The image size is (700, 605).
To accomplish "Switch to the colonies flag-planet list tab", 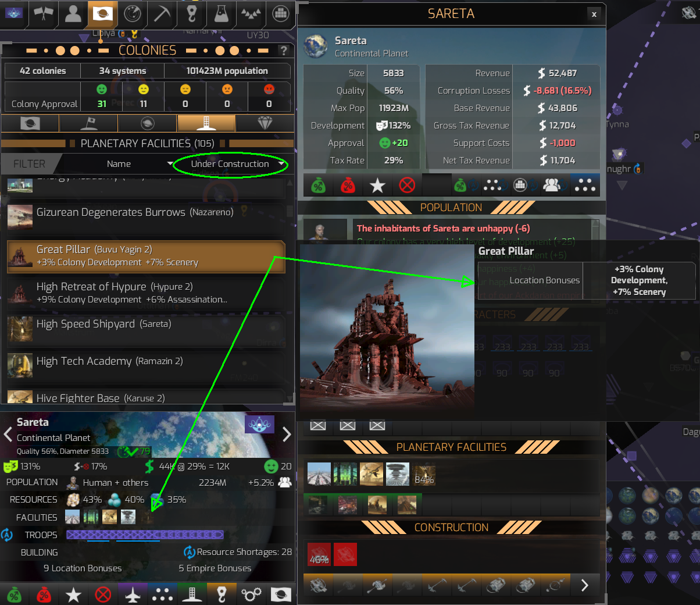I will click(30, 123).
